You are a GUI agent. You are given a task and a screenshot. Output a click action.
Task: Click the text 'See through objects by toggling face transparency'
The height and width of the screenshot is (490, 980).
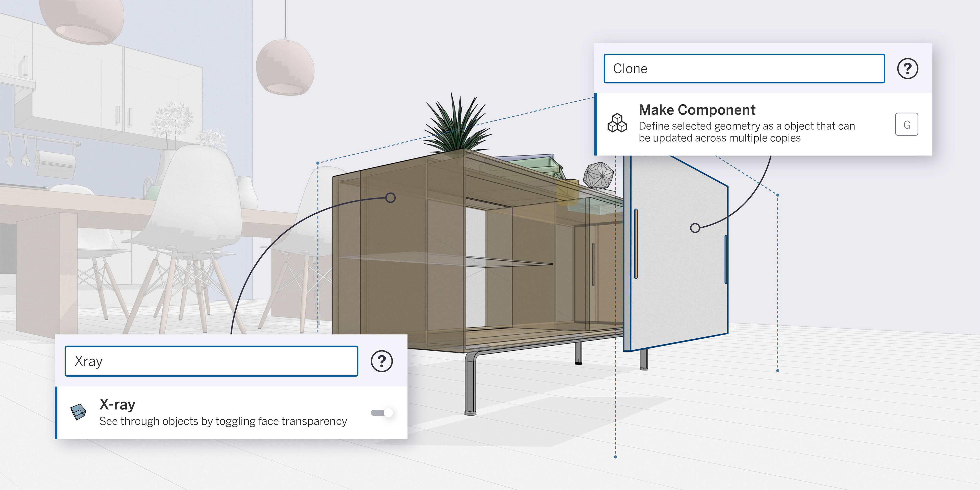point(223,421)
